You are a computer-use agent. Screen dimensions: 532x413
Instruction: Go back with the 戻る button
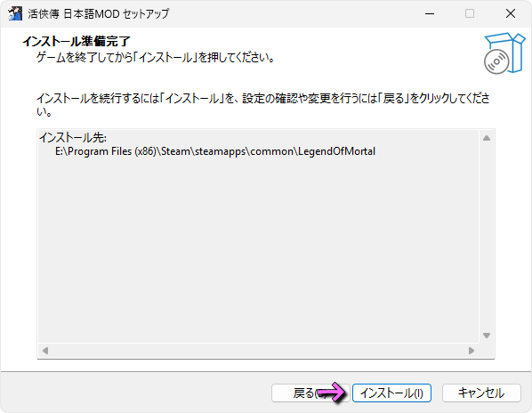click(310, 393)
